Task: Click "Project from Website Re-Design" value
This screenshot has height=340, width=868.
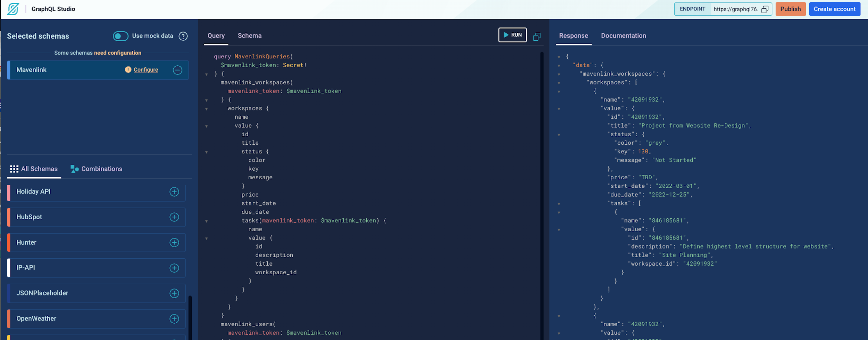Action: tap(693, 126)
